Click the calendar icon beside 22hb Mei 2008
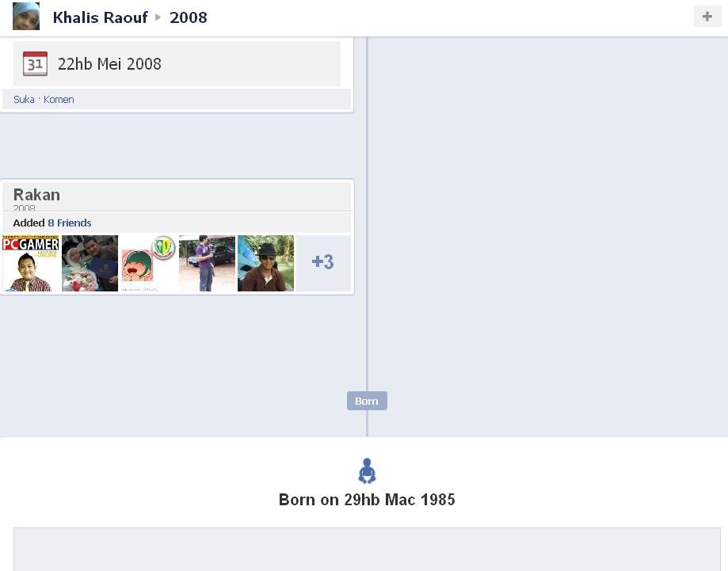The image size is (728, 571). tap(36, 63)
